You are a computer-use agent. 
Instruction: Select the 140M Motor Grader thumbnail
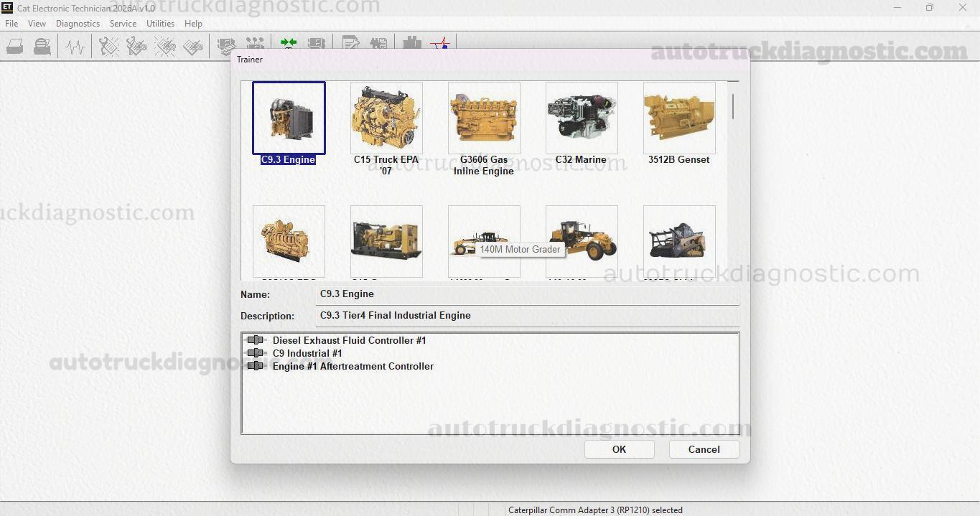[484, 241]
